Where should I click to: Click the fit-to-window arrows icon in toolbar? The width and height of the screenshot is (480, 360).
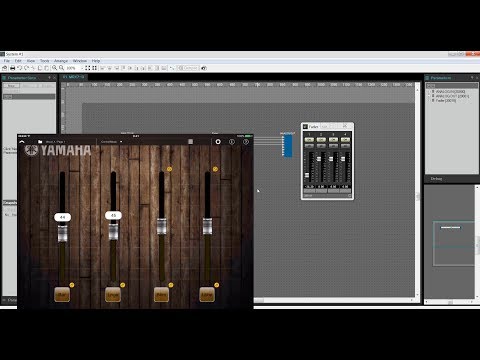pyautogui.click(x=87, y=68)
